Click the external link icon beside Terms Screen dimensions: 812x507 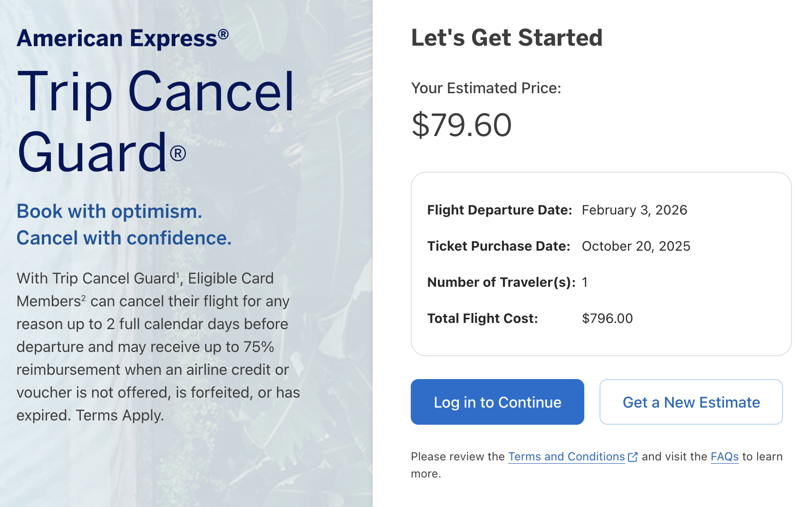pos(633,457)
